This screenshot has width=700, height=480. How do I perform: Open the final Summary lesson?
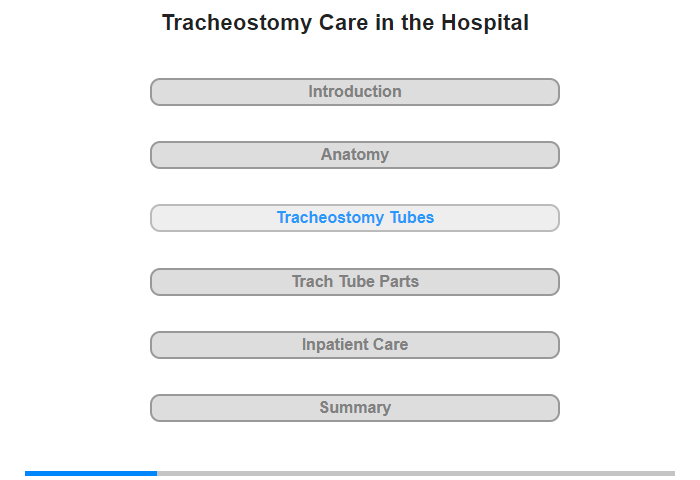355,408
